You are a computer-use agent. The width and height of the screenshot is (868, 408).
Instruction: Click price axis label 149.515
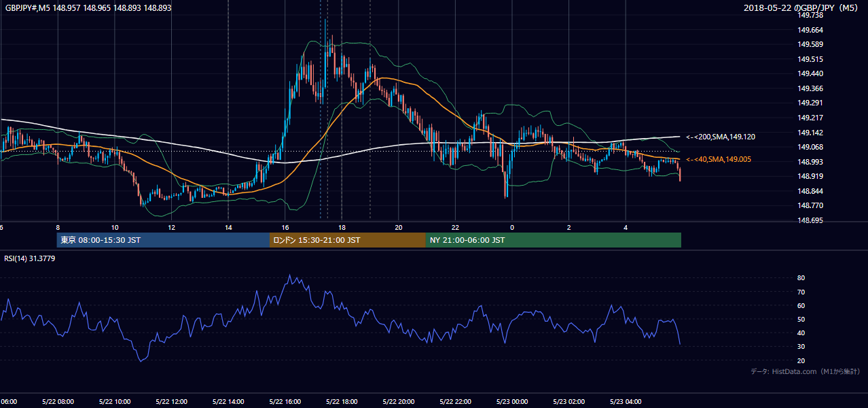pos(810,59)
